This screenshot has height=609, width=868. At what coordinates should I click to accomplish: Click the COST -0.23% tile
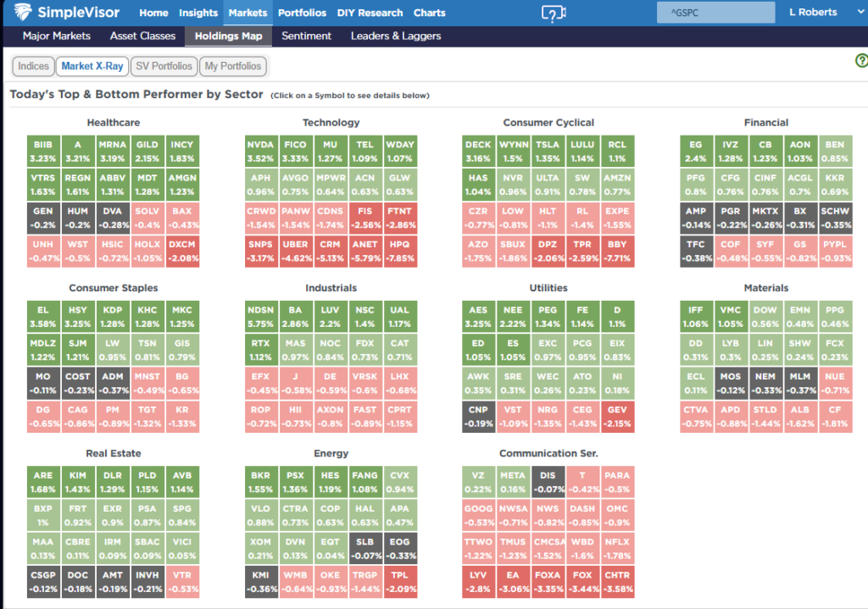[x=77, y=383]
